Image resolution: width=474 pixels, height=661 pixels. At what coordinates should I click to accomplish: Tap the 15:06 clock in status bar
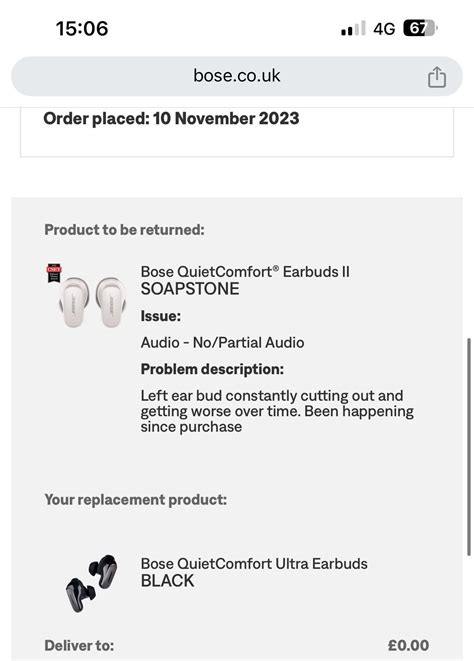click(82, 28)
